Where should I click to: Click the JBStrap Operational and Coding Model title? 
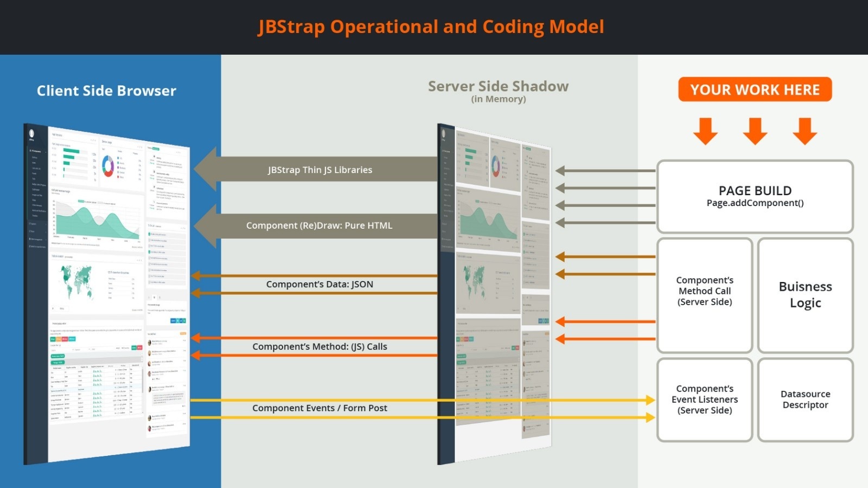pyautogui.click(x=431, y=27)
